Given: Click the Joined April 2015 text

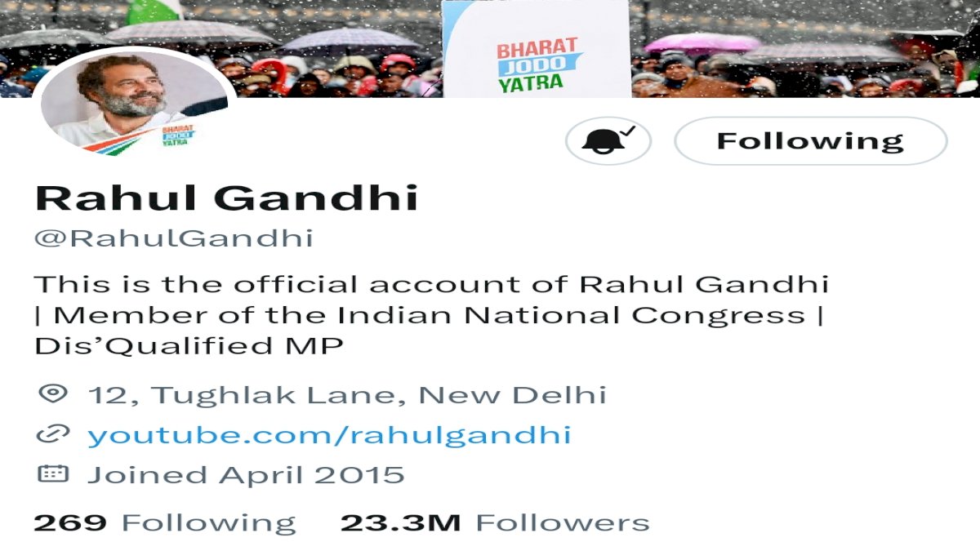Looking at the screenshot, I should [x=246, y=474].
